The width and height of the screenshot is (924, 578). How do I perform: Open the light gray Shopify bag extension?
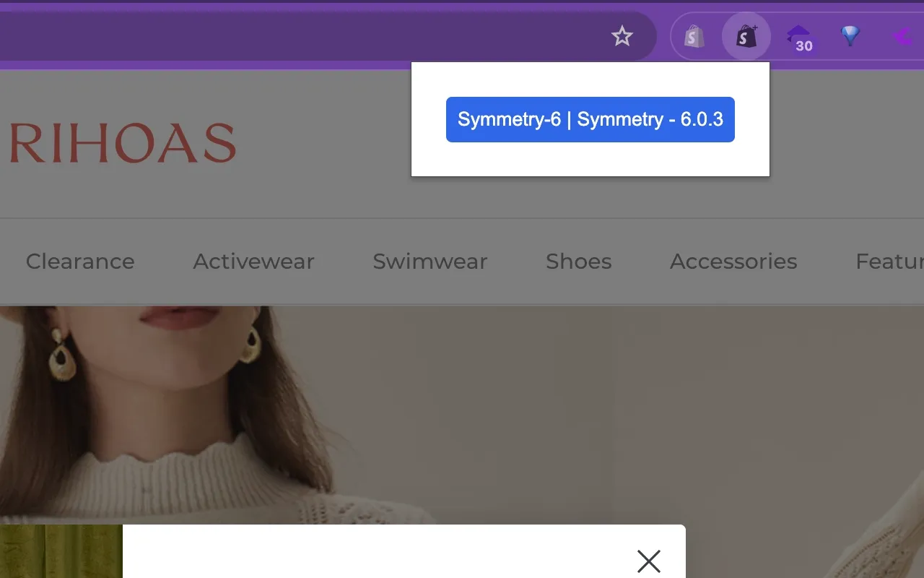[694, 36]
